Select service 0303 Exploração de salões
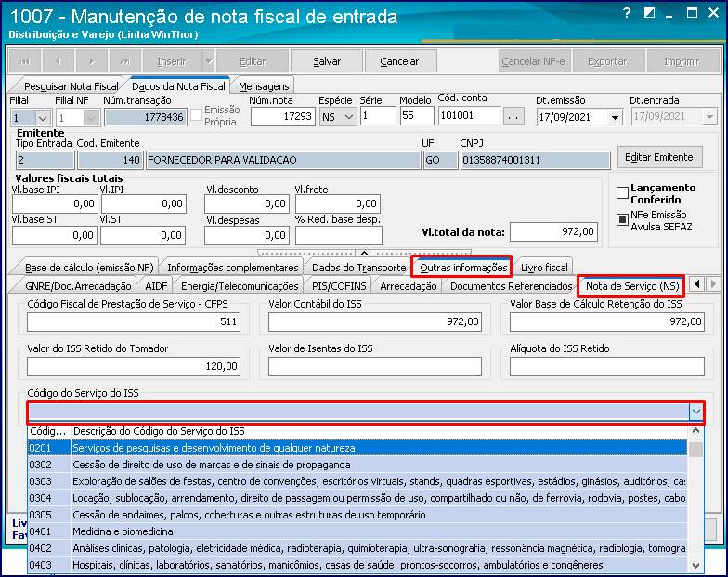Image resolution: width=728 pixels, height=577 pixels. click(357, 481)
